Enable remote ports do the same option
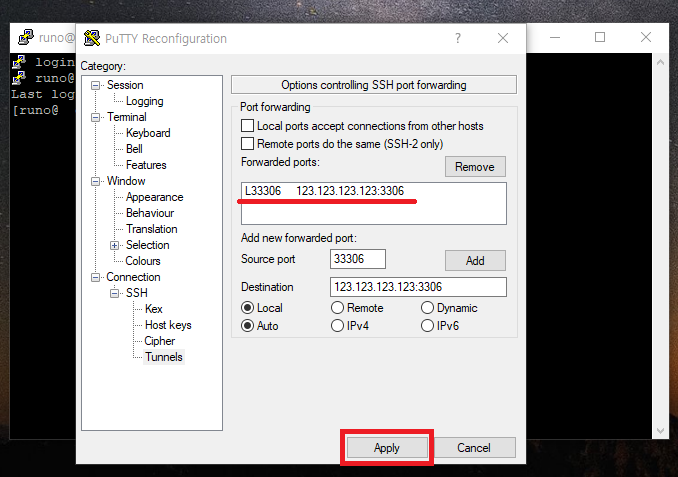The height and width of the screenshot is (477, 678). [247, 144]
